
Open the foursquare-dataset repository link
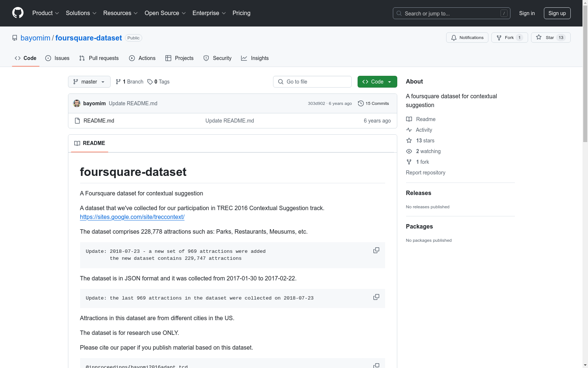[89, 38]
